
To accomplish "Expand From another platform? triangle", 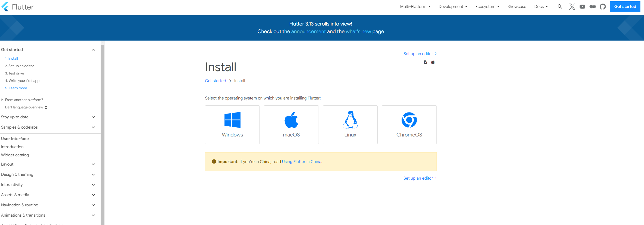I will click(2, 100).
